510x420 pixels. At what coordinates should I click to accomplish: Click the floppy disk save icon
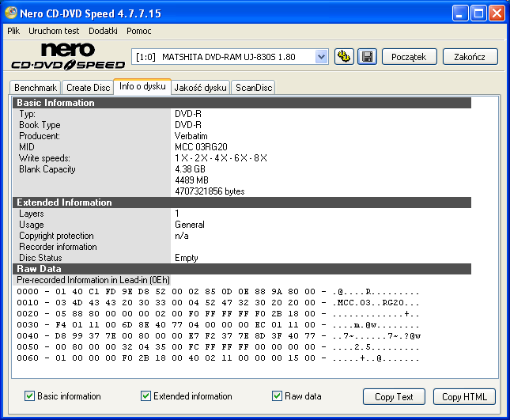tap(367, 57)
